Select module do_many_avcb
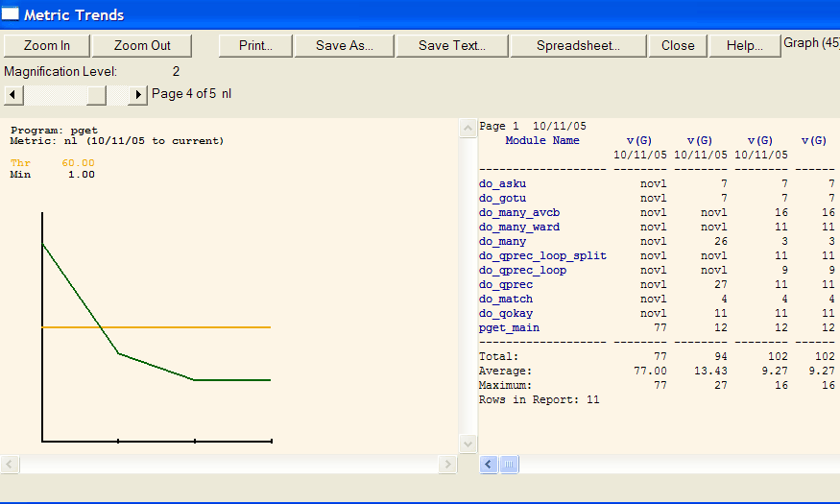The width and height of the screenshot is (840, 504). pos(519,212)
